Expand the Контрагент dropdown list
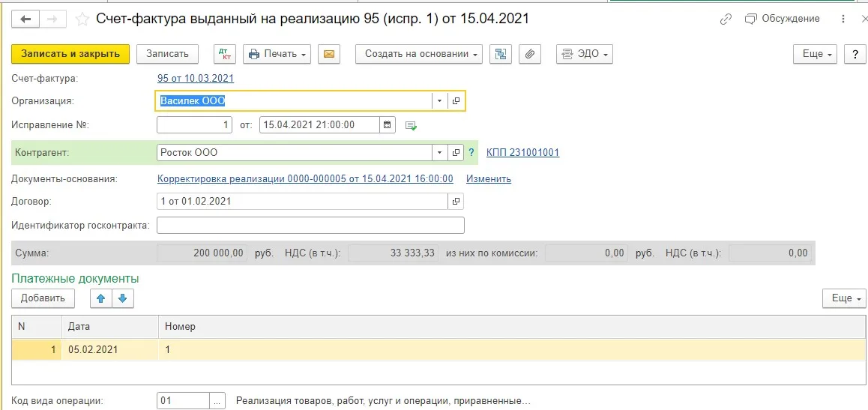This screenshot has width=868, height=410. pyautogui.click(x=439, y=153)
